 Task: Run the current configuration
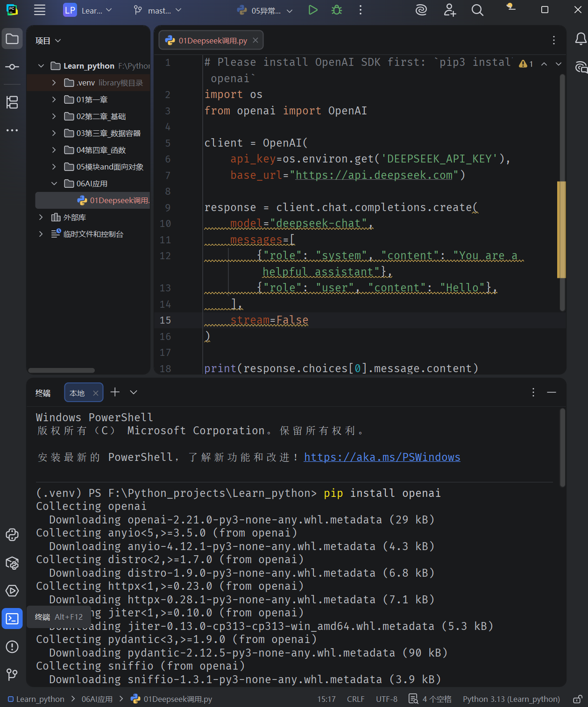(313, 10)
